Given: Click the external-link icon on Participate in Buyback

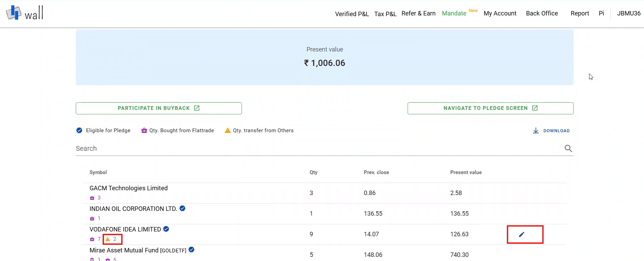Looking at the screenshot, I should point(197,108).
